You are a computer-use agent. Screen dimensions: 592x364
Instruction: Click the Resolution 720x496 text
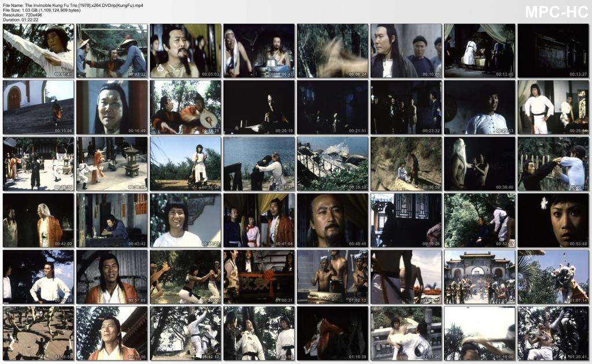pyautogui.click(x=23, y=15)
